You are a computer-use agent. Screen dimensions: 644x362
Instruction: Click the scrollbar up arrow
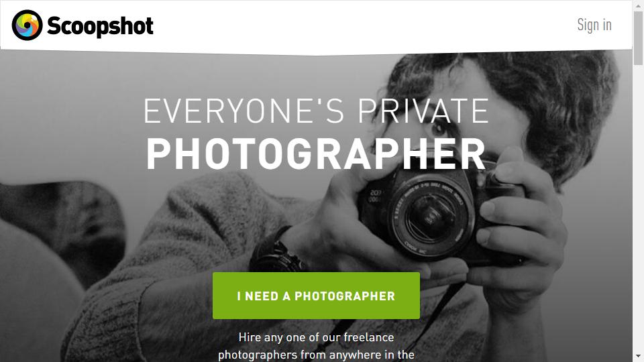[x=638, y=5]
